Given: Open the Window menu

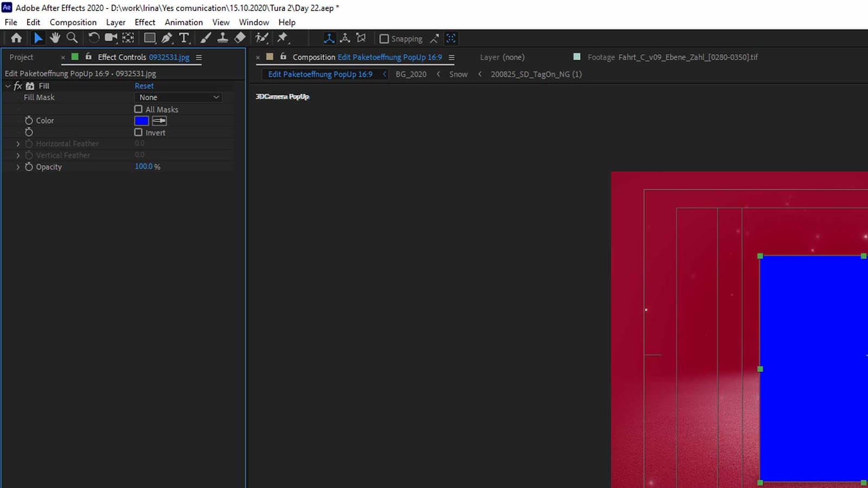Looking at the screenshot, I should (x=254, y=22).
